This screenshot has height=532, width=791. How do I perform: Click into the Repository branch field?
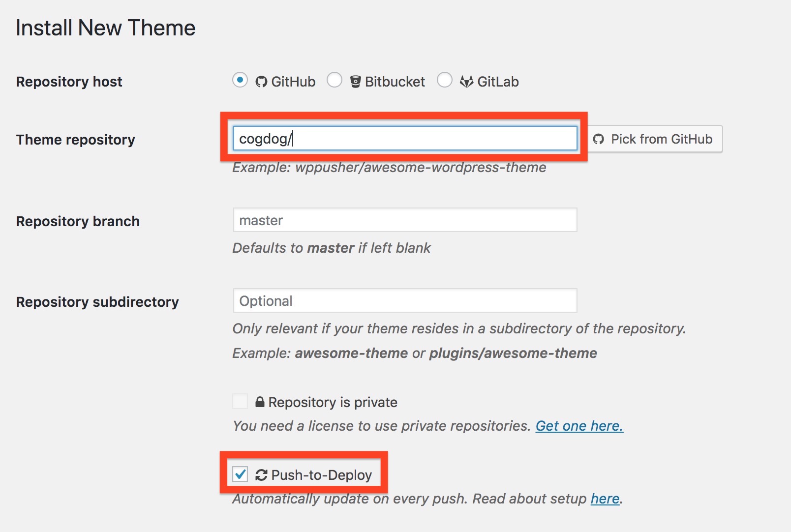click(x=404, y=220)
